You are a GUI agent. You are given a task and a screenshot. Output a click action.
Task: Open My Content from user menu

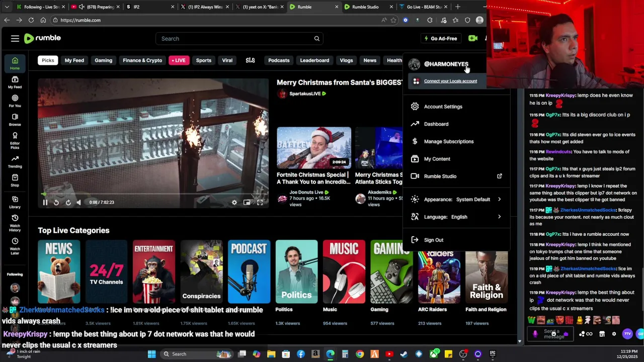457,159
